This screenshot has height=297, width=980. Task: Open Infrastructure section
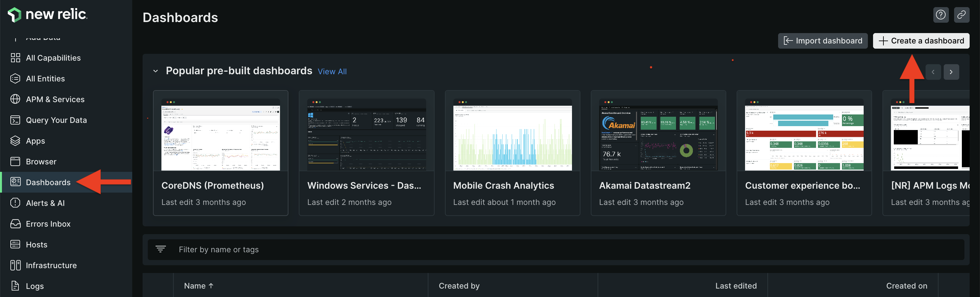51,266
